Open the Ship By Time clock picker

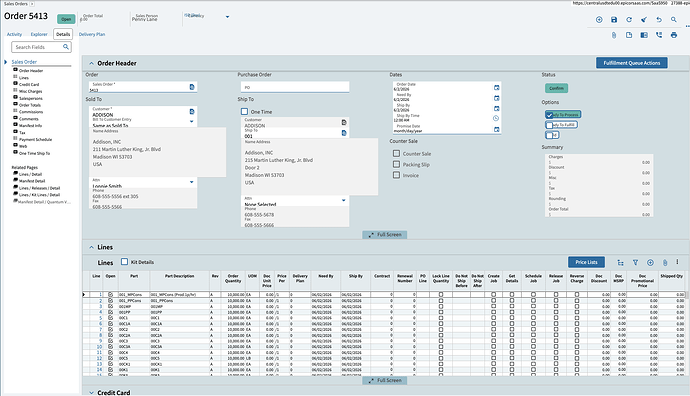click(x=496, y=118)
